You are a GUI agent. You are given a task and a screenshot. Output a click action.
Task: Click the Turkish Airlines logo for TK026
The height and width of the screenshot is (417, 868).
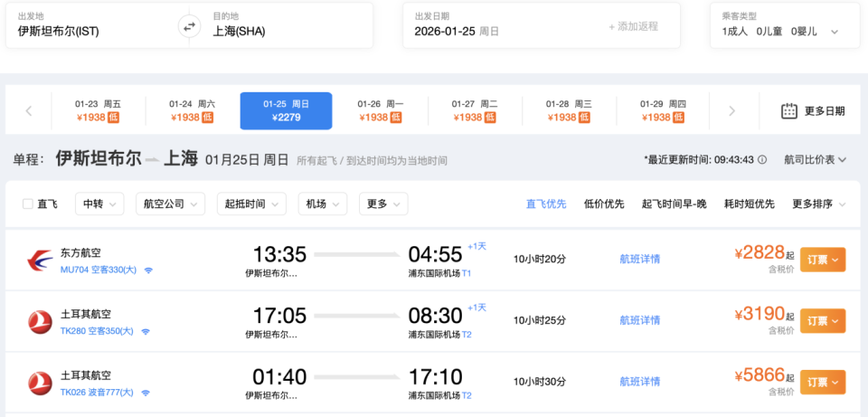click(x=40, y=383)
